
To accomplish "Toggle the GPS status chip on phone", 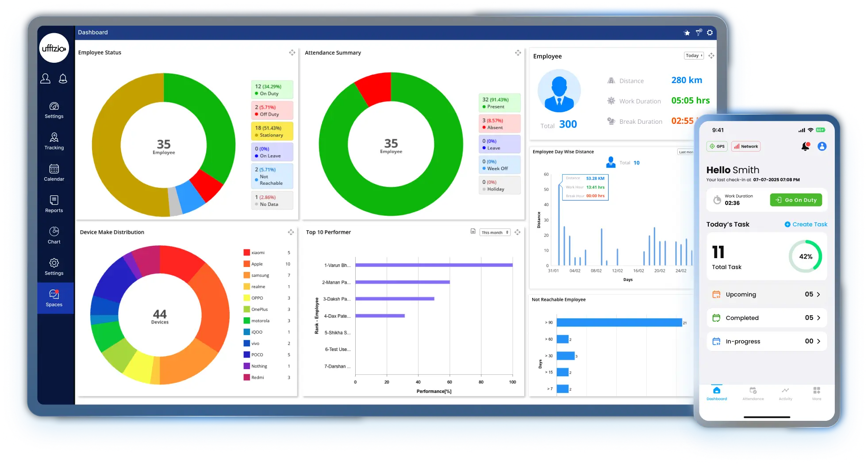I will [x=717, y=146].
